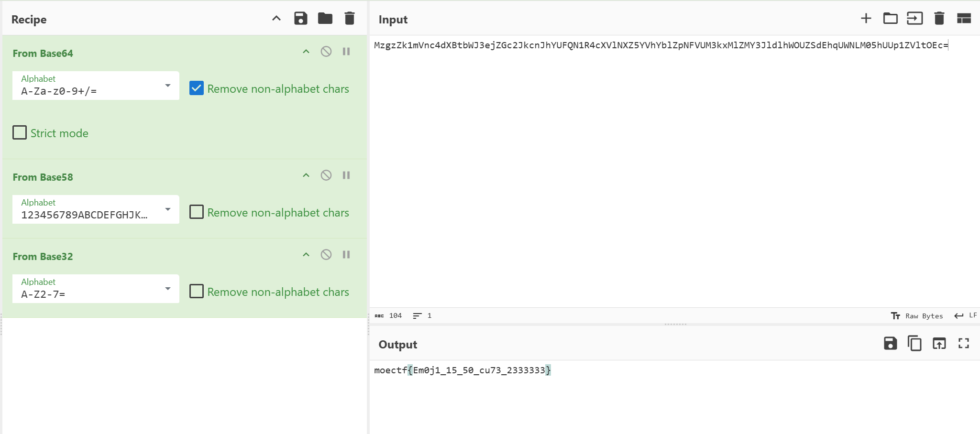Change the LF end-of-line sequence
This screenshot has height=434, width=980.
[x=966, y=315]
